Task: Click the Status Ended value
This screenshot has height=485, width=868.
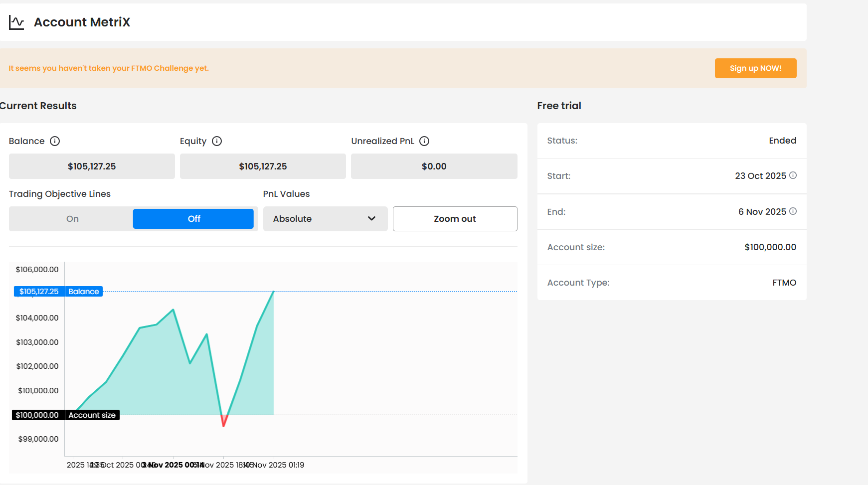Action: pyautogui.click(x=782, y=141)
